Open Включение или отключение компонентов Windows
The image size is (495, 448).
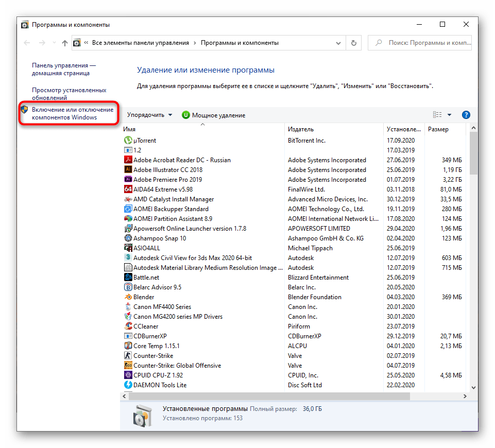click(x=73, y=113)
